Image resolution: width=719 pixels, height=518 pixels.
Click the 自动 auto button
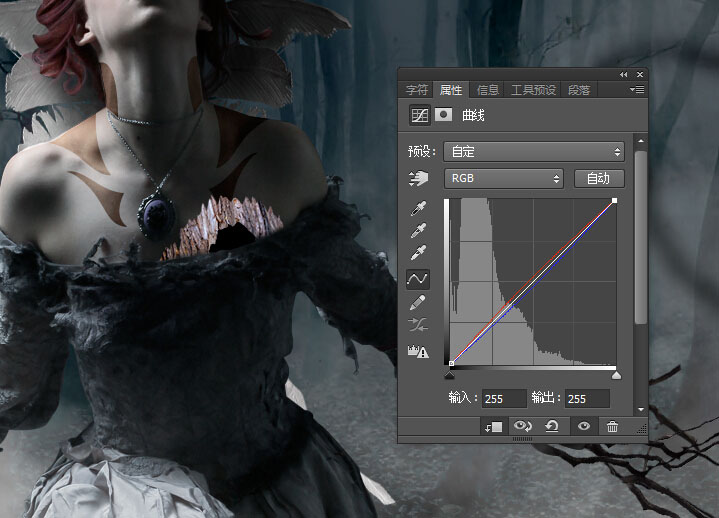click(x=599, y=178)
